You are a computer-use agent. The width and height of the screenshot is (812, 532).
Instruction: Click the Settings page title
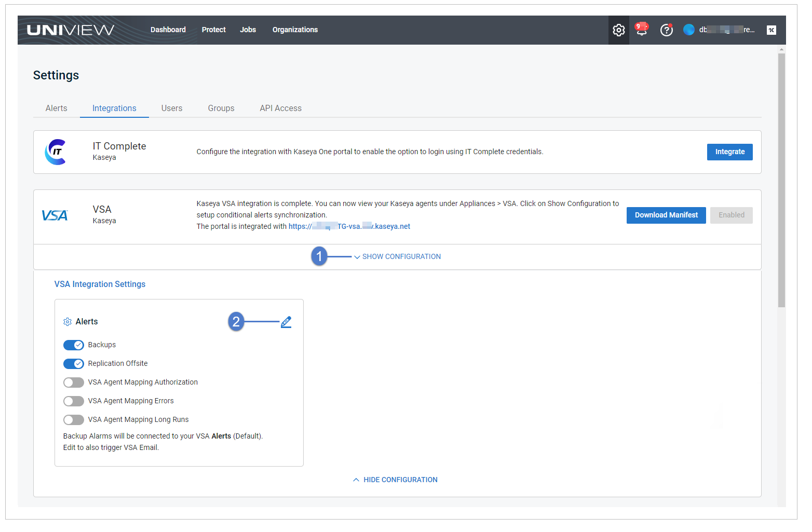pos(56,75)
